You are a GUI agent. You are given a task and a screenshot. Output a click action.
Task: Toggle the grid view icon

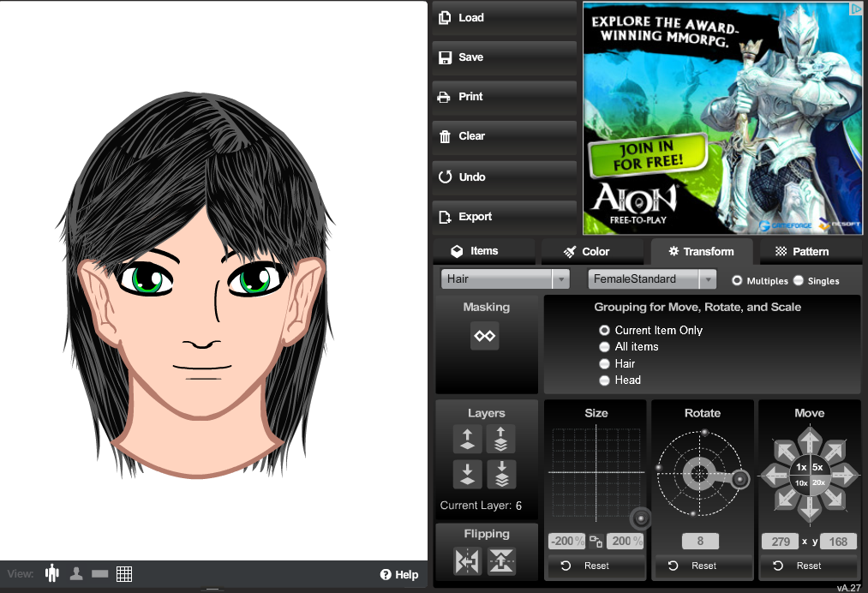click(x=124, y=573)
